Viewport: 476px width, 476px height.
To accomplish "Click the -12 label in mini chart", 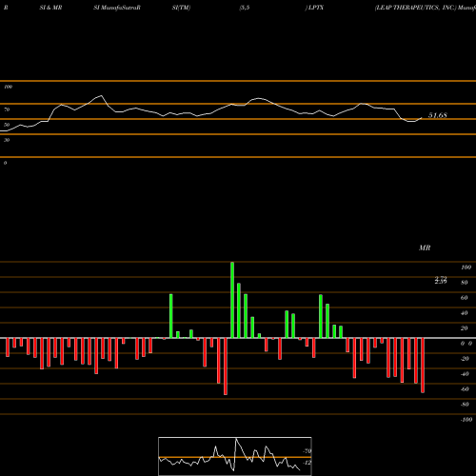I will pos(307,463).
